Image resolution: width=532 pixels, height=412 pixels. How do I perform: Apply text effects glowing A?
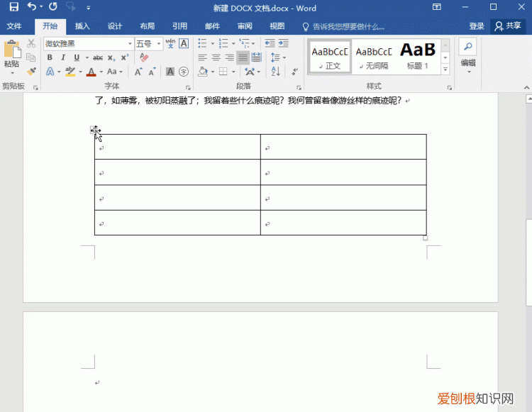[50, 72]
